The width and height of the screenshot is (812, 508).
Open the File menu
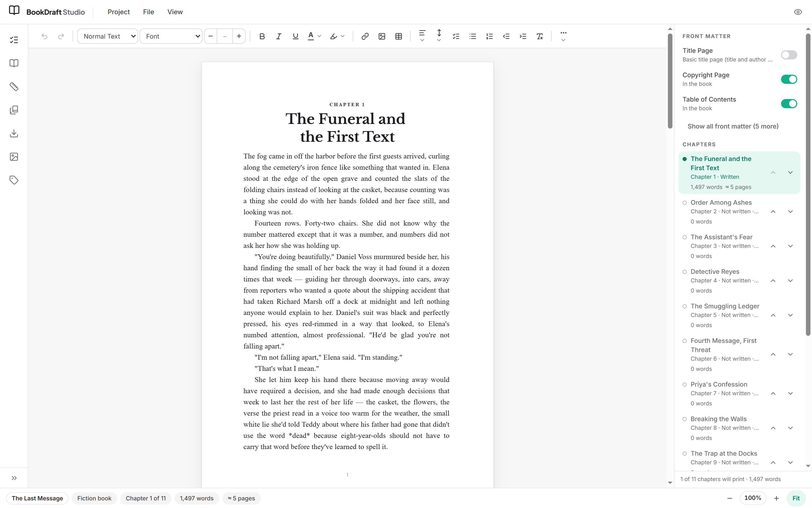[x=148, y=12]
